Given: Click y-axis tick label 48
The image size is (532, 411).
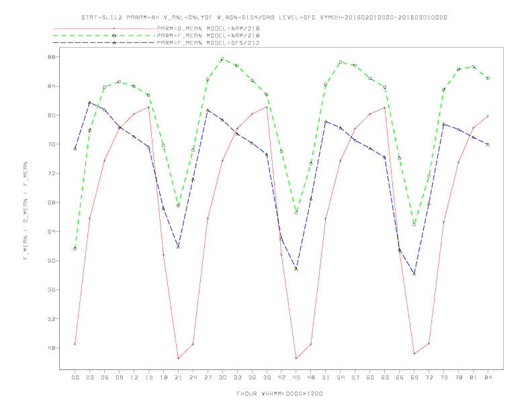Looking at the screenshot, I should tap(51, 348).
